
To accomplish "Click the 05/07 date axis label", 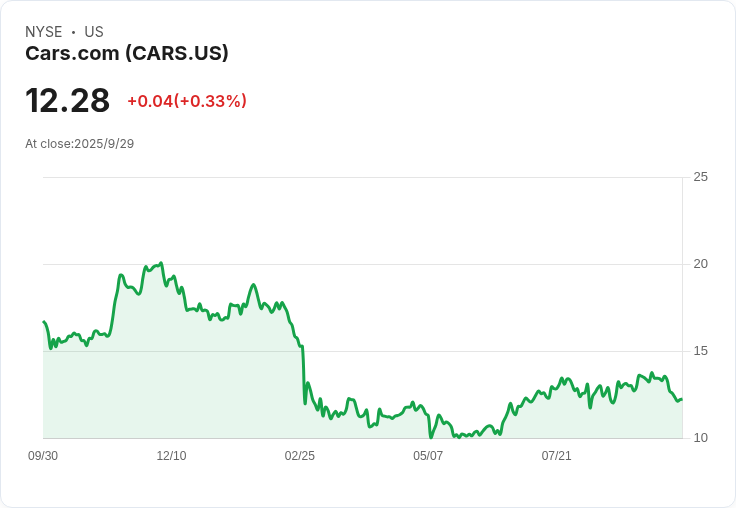I will point(428,455).
